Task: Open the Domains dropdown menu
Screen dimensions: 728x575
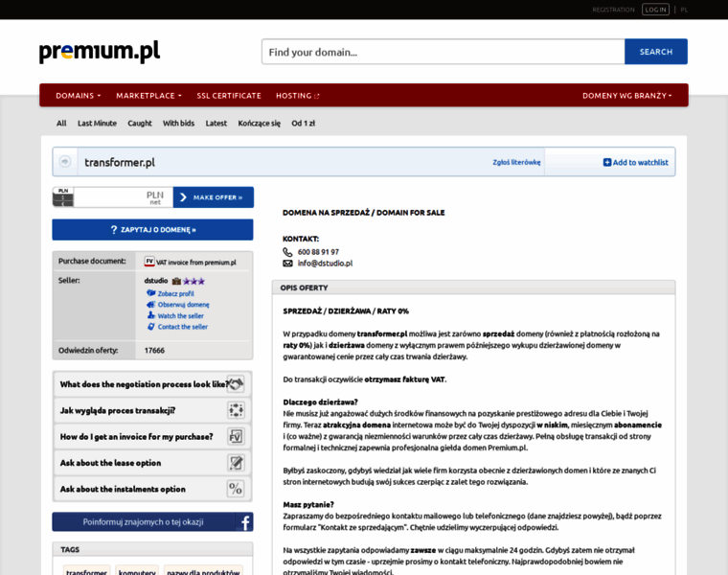Action: [78, 96]
